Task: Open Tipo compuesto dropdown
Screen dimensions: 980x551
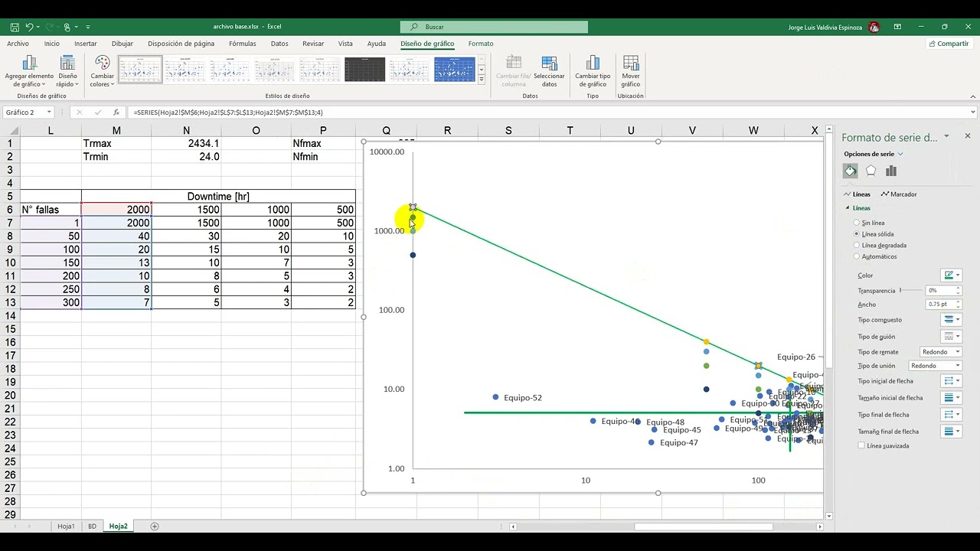Action: (x=951, y=320)
